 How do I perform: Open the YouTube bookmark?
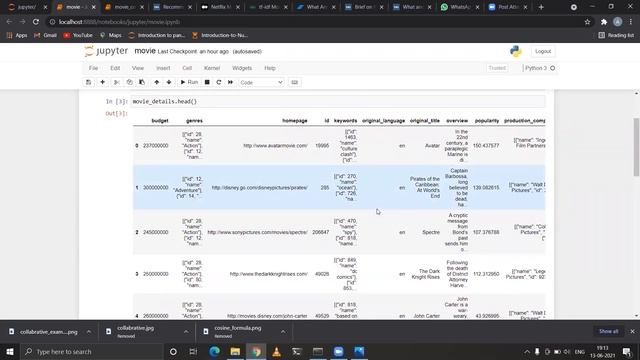click(78, 36)
